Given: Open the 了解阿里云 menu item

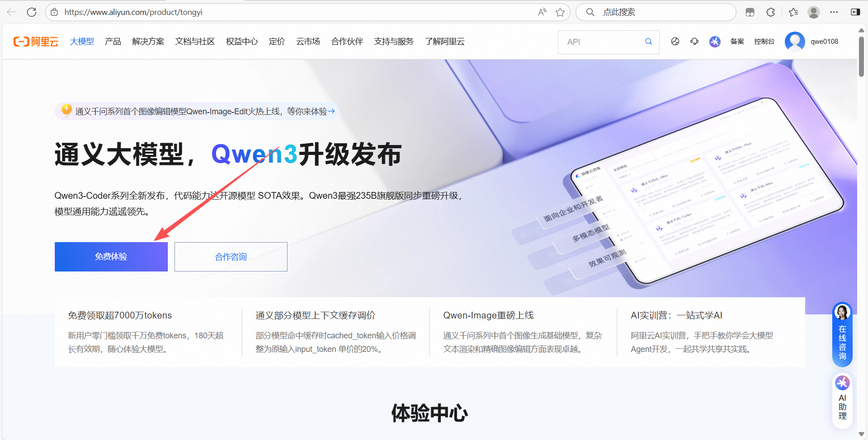Looking at the screenshot, I should coord(445,42).
